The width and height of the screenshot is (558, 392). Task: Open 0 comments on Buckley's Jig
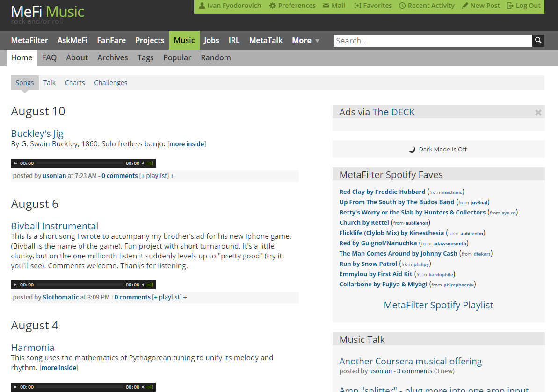[120, 176]
